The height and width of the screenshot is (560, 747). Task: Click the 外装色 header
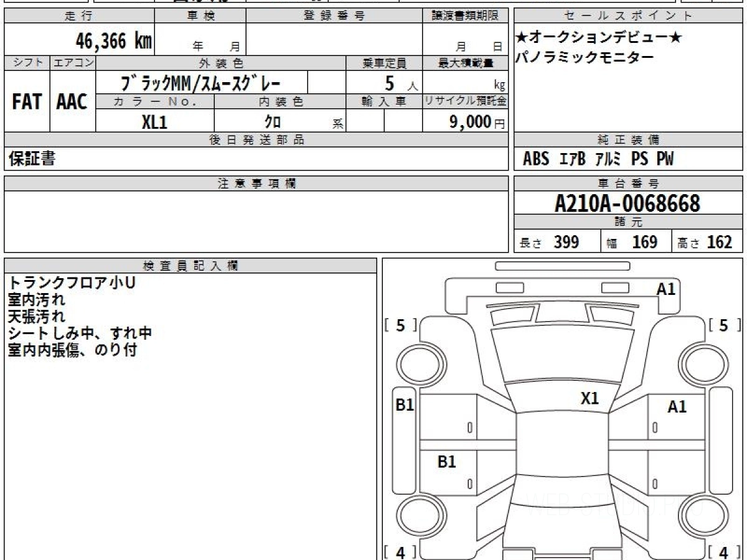pyautogui.click(x=221, y=63)
